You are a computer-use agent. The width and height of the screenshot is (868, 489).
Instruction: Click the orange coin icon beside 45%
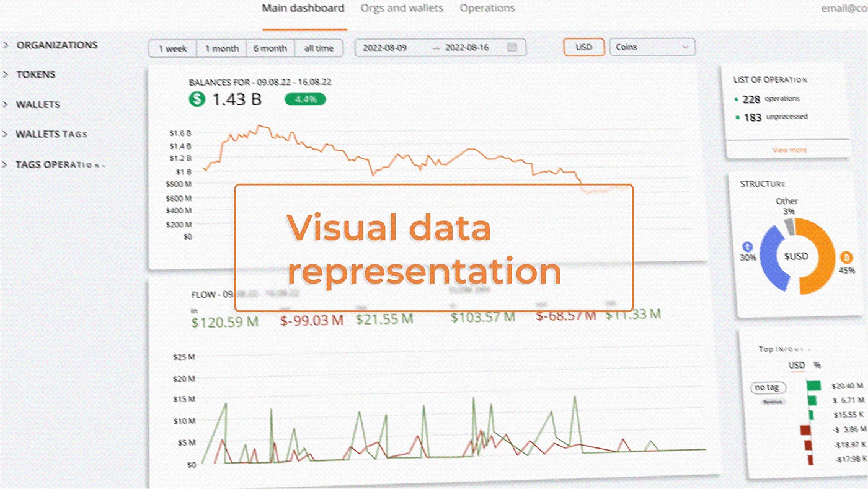click(x=846, y=258)
